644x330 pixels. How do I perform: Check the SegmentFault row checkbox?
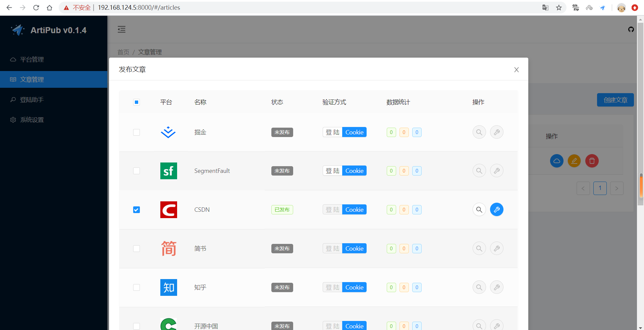[x=137, y=171]
